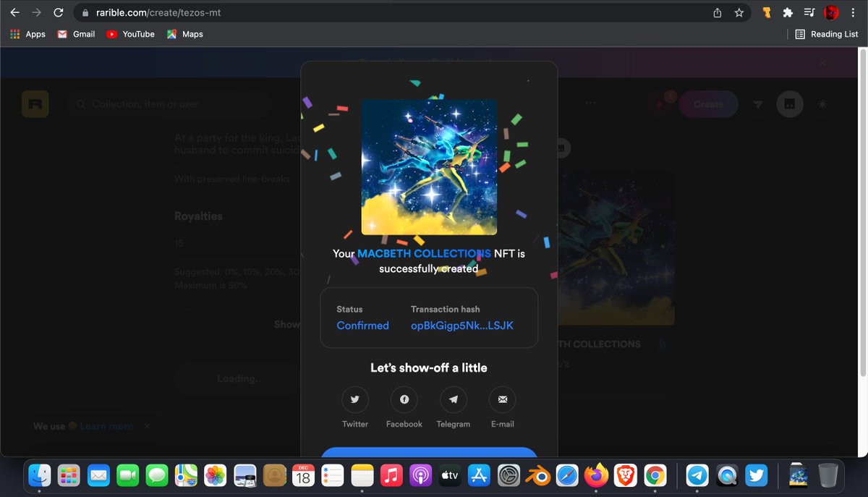868x497 pixels.
Task: Go forward in Chrome
Action: [x=37, y=12]
